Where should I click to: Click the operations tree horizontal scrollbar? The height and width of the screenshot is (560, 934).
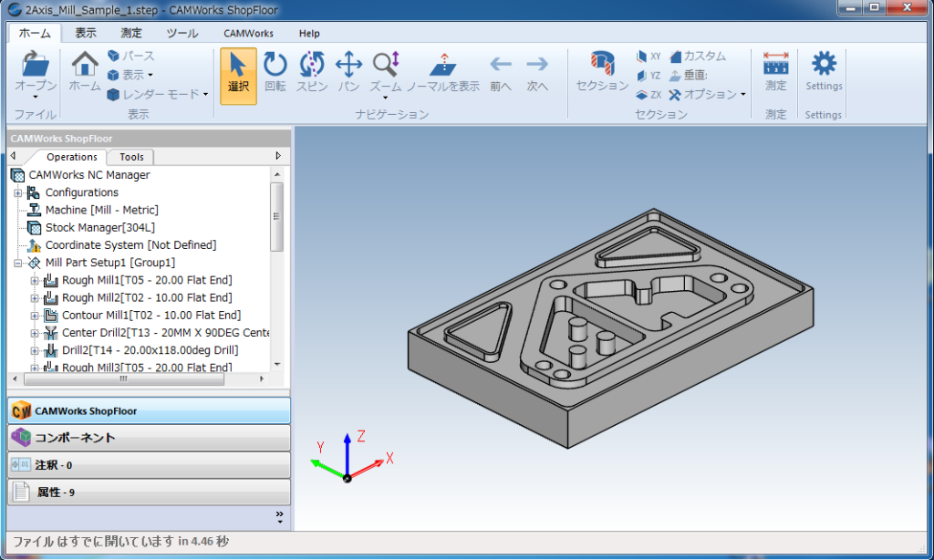point(124,379)
